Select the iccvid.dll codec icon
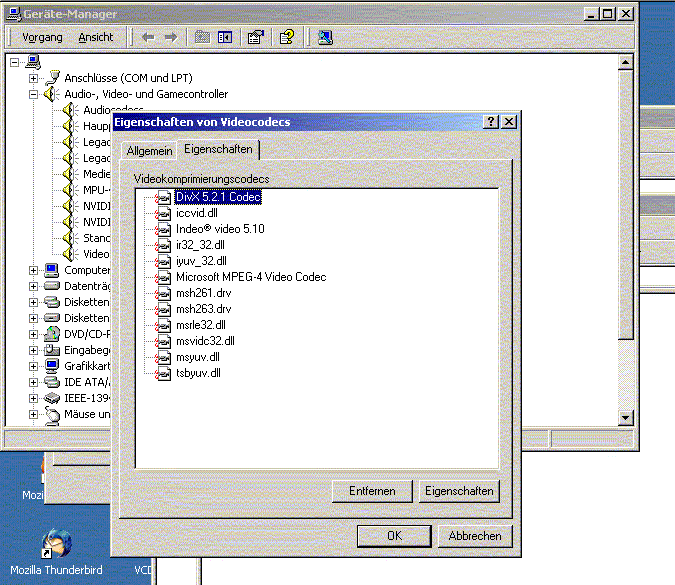This screenshot has width=675, height=585. point(163,214)
